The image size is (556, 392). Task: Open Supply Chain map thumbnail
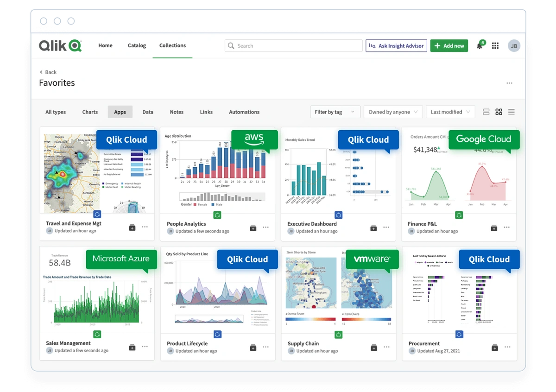pyautogui.click(x=338, y=289)
